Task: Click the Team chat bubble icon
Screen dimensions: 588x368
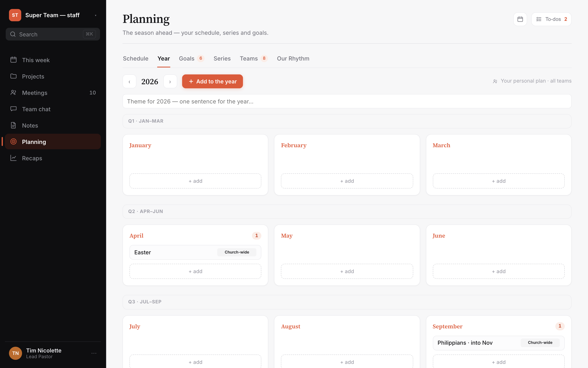Action: coord(13,109)
